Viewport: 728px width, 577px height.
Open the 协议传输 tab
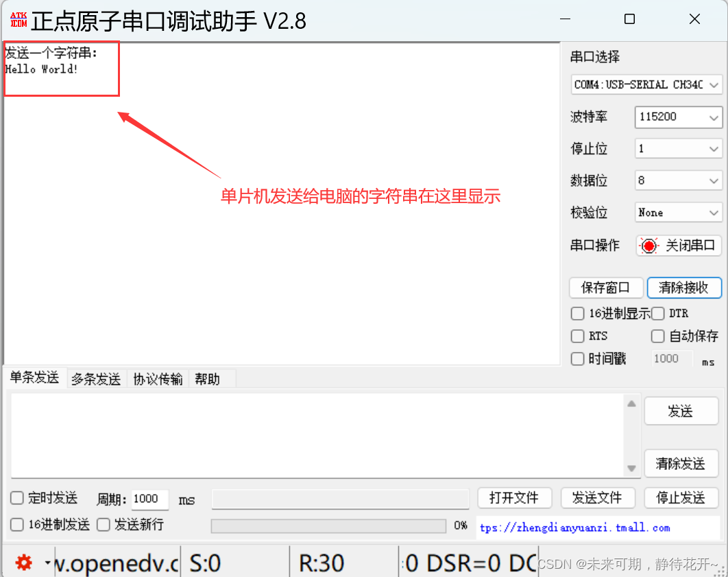pos(158,379)
